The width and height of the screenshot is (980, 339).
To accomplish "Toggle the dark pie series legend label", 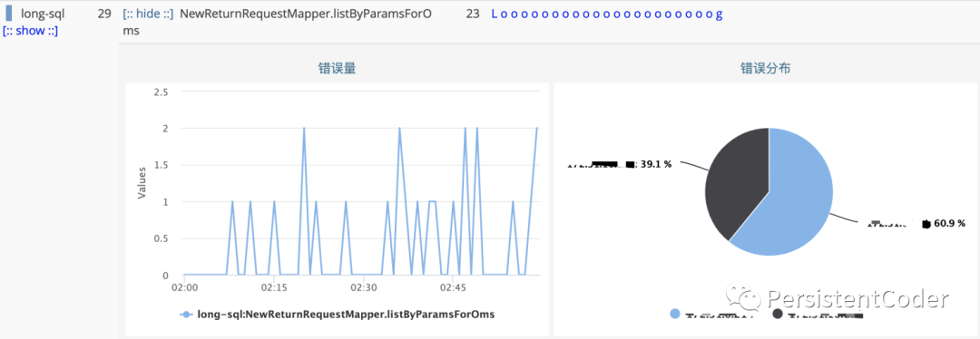I will click(x=825, y=315).
